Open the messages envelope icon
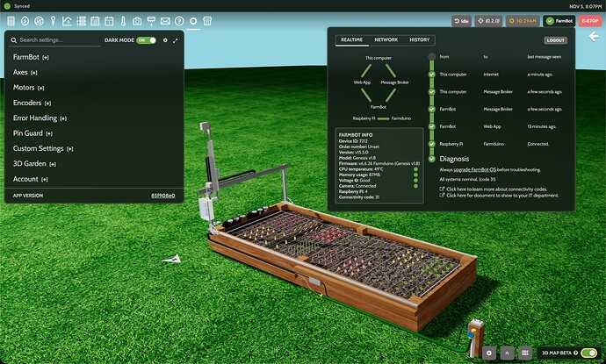 (165, 20)
